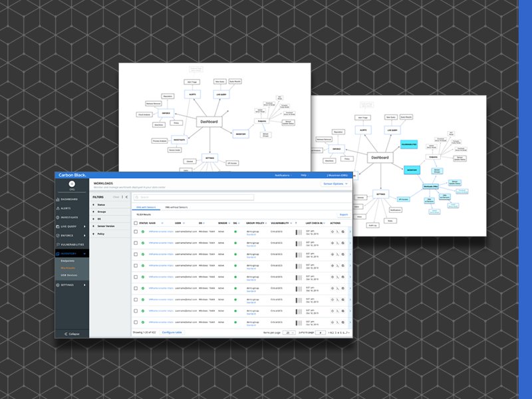
Task: Open Dashboard from the sidebar icon
Action: (x=58, y=199)
